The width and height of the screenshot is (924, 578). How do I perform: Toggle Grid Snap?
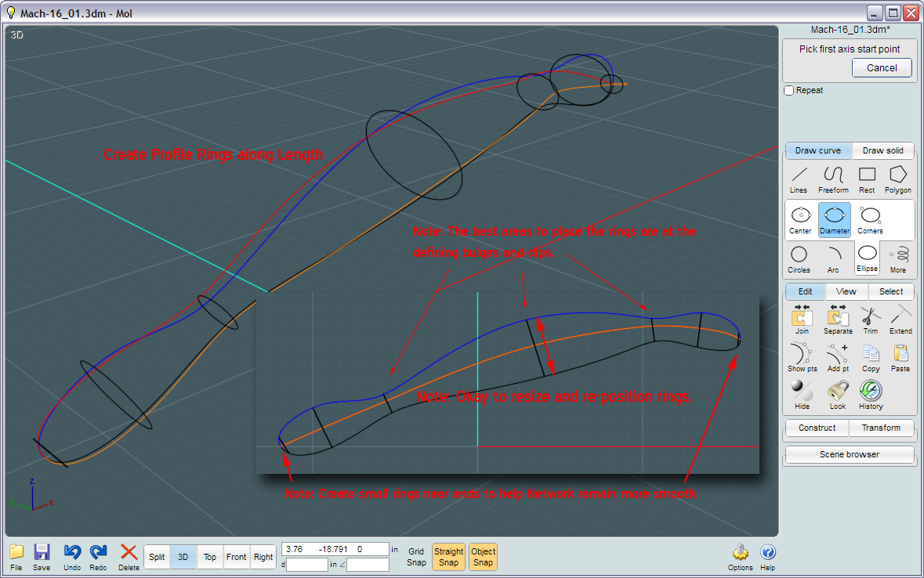click(x=416, y=557)
